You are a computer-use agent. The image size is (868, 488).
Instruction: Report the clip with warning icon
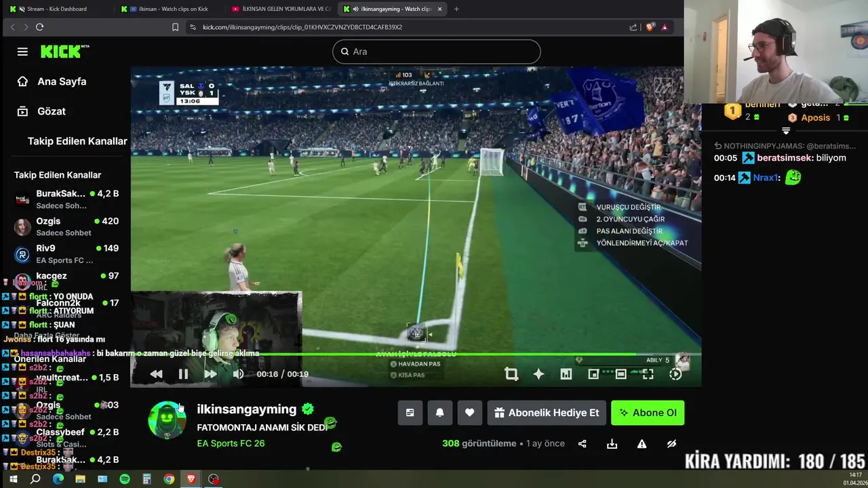click(x=642, y=444)
